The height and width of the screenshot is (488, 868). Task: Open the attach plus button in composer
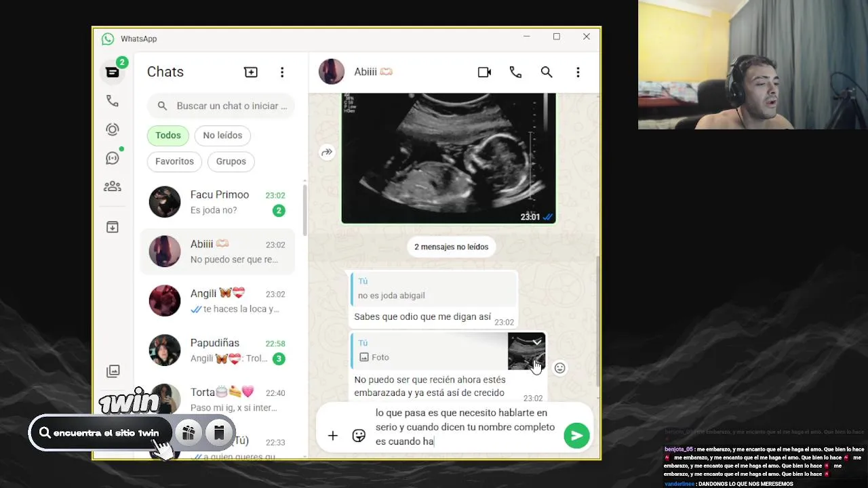coord(332,436)
